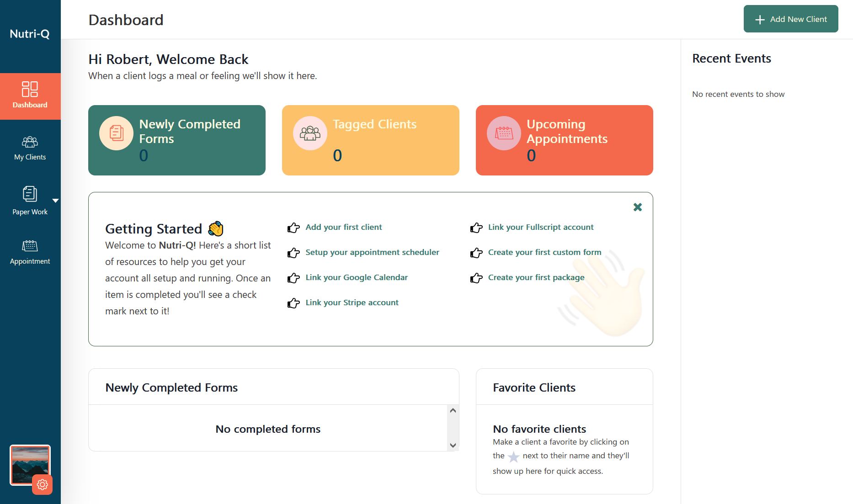Click the pointing-hand icon beside Link your Stripe account

pos(293,303)
